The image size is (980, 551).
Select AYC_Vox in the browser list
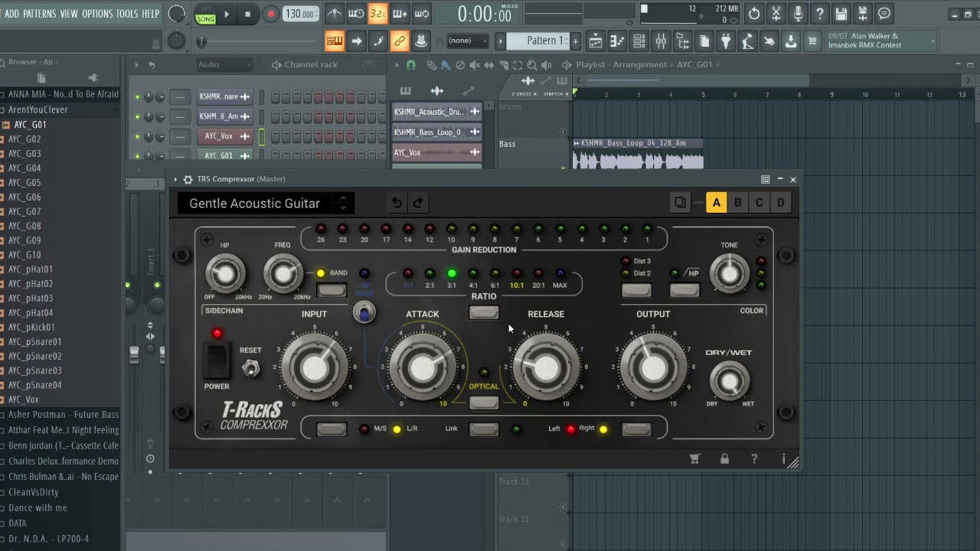24,399
